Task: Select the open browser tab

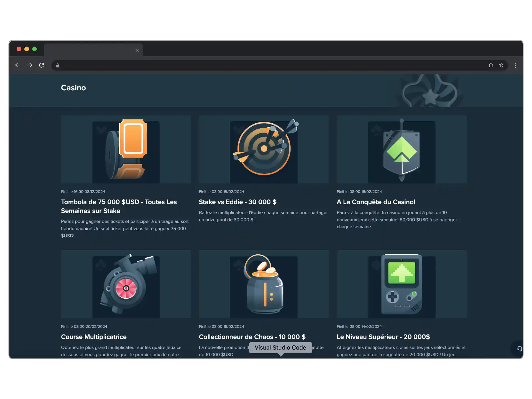Action: (x=93, y=50)
